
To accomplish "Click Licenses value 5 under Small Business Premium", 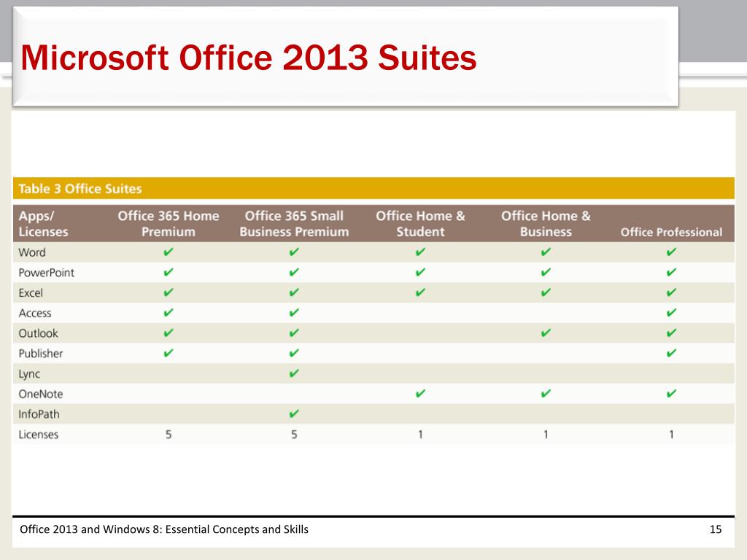I will 294,435.
